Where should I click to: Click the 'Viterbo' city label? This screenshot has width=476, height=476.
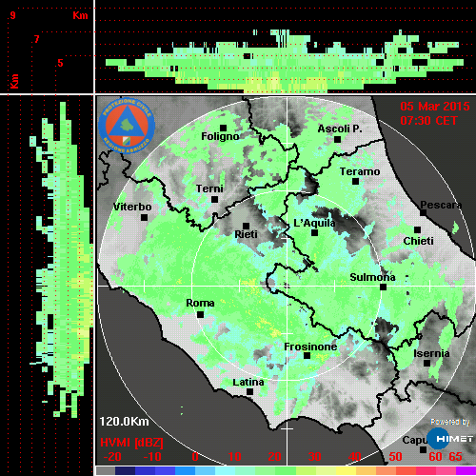tap(132, 207)
